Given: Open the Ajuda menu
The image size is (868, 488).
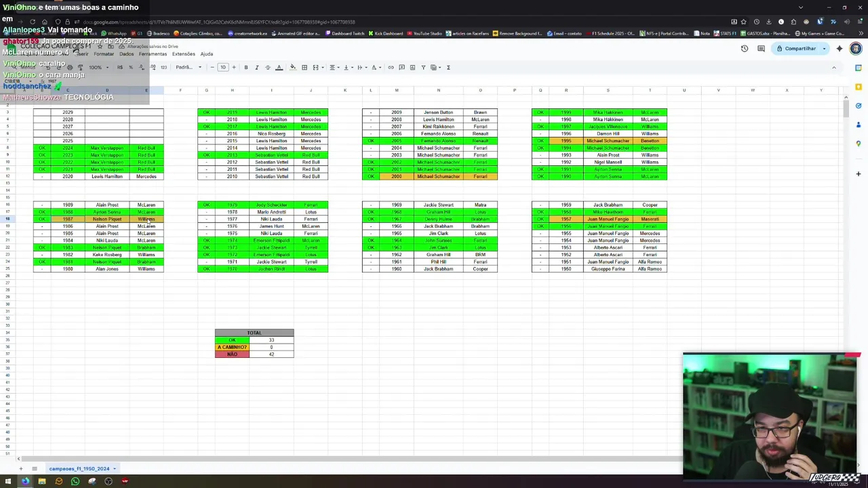Looking at the screenshot, I should click(207, 54).
